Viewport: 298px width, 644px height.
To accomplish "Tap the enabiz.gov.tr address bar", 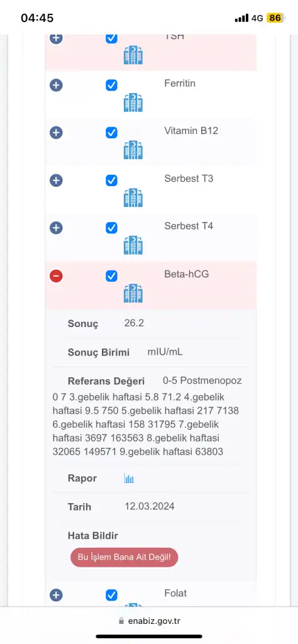I will coord(149,621).
